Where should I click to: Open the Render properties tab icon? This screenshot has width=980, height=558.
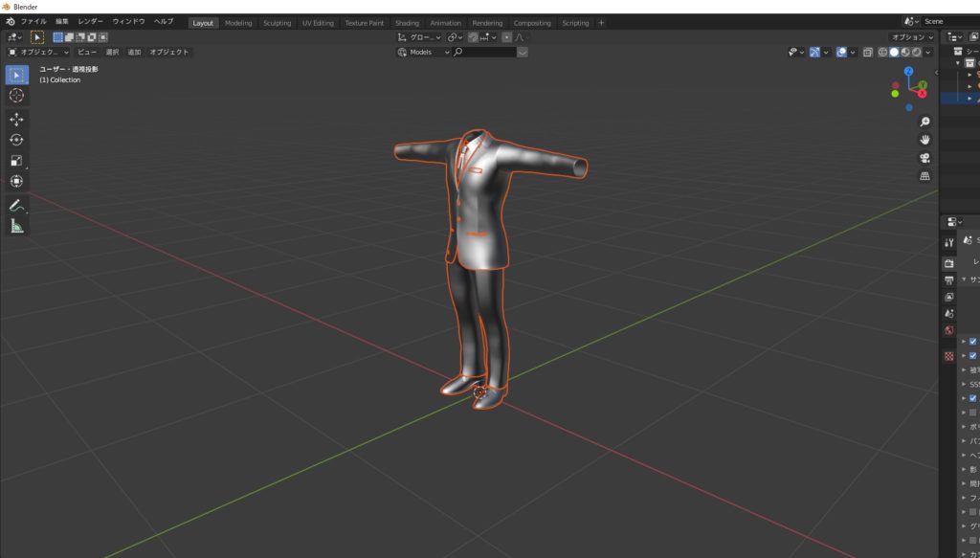(x=948, y=264)
